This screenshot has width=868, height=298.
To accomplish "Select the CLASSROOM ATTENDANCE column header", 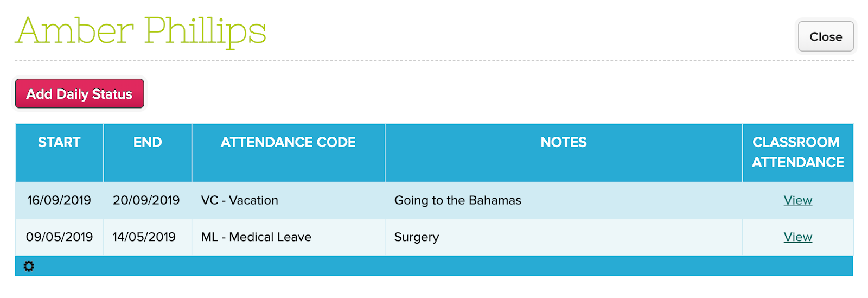I will (797, 152).
